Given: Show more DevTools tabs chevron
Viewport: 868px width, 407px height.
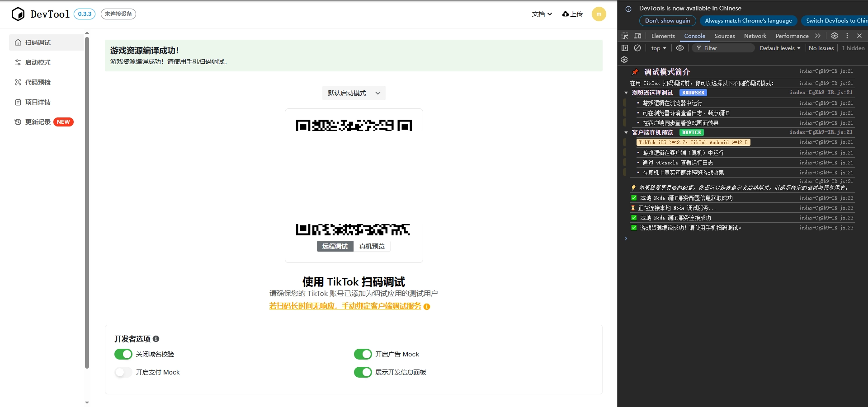Looking at the screenshot, I should pos(818,36).
